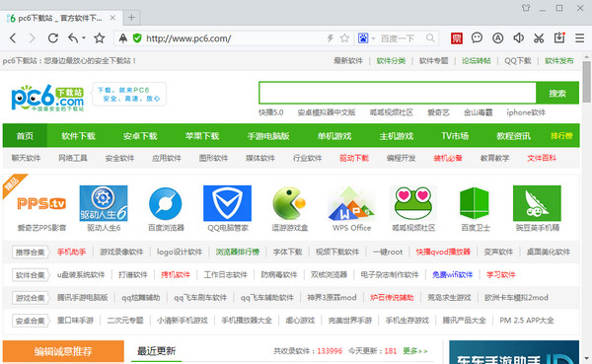This screenshot has height=364, width=592.
Task: Open 单机游戏 in the nav bar
Action: point(334,136)
